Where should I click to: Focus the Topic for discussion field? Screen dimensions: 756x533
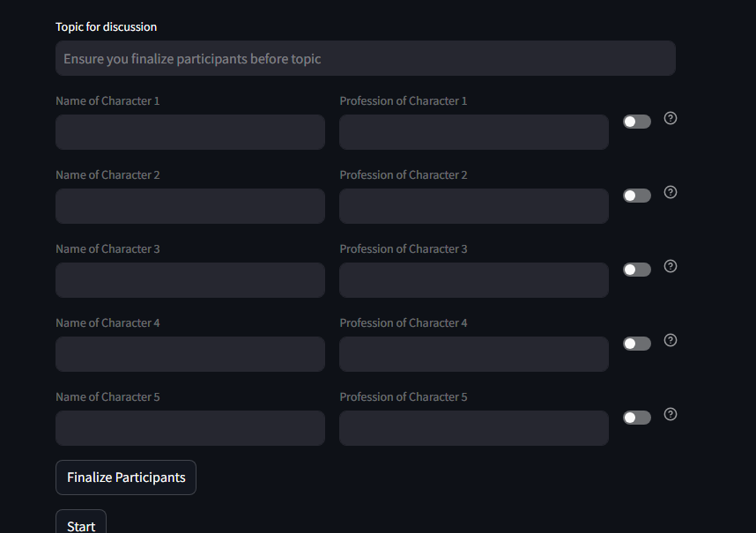[x=366, y=58]
